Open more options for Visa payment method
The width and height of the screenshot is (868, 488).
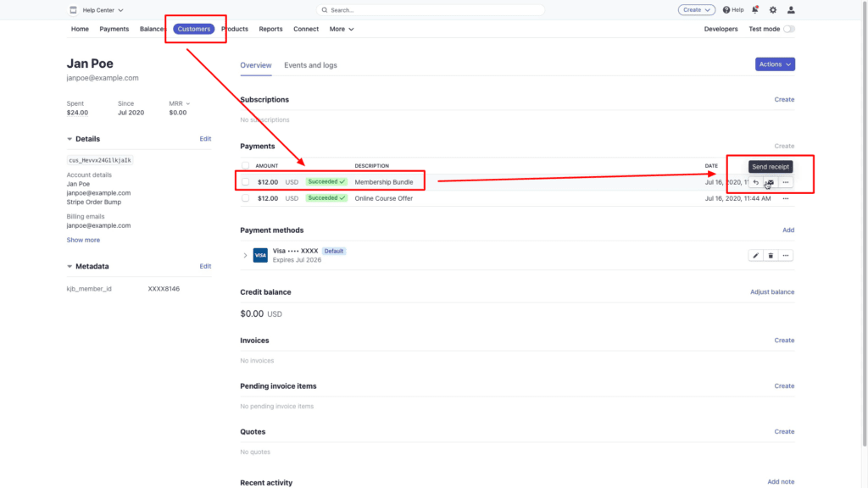(x=786, y=256)
